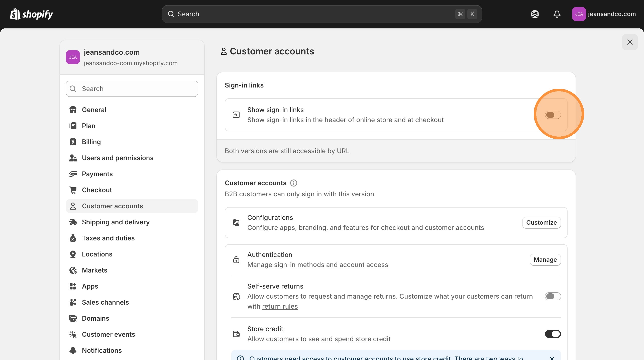The width and height of the screenshot is (644, 360).
Task: Click the Shopify logo
Action: [31, 14]
